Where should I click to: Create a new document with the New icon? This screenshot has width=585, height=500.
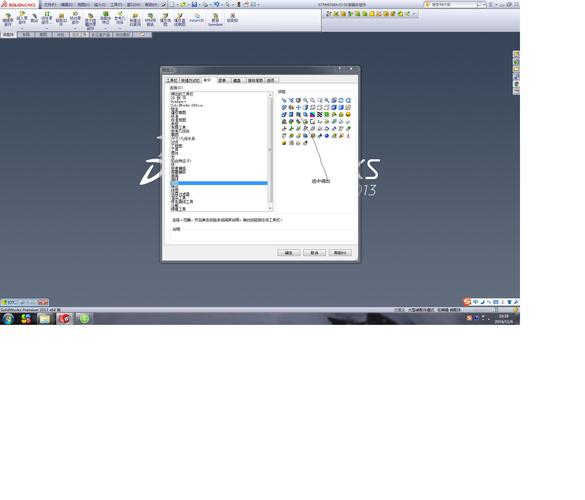point(172,4)
